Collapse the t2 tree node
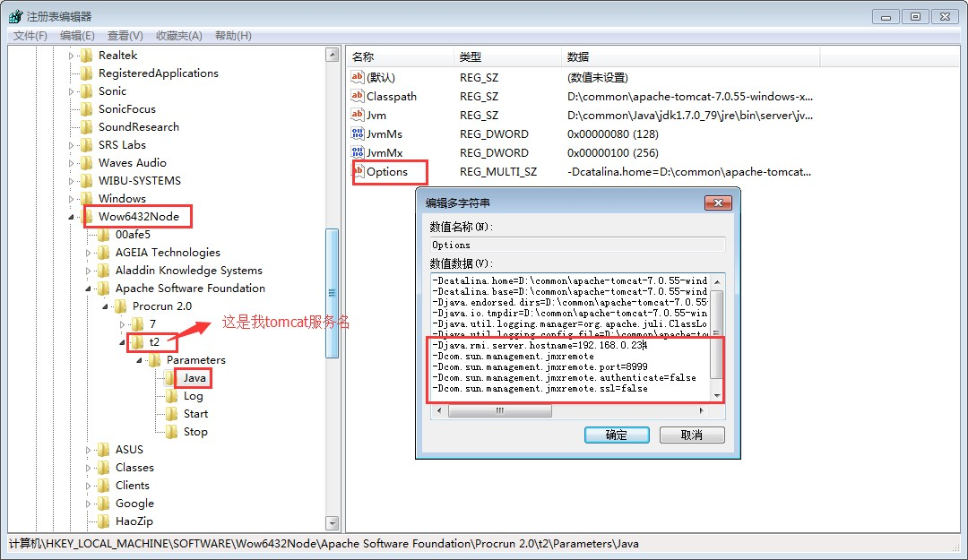Viewport: 968px width, 560px height. tap(122, 342)
